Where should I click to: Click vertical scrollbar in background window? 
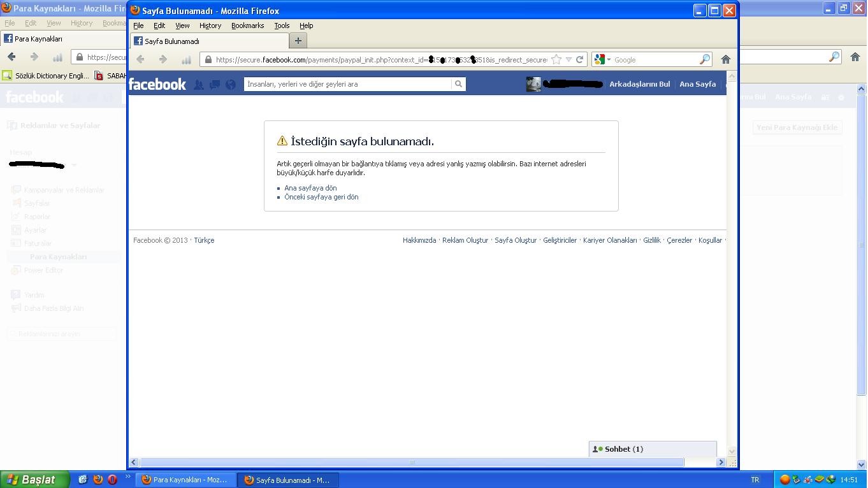coord(861,245)
